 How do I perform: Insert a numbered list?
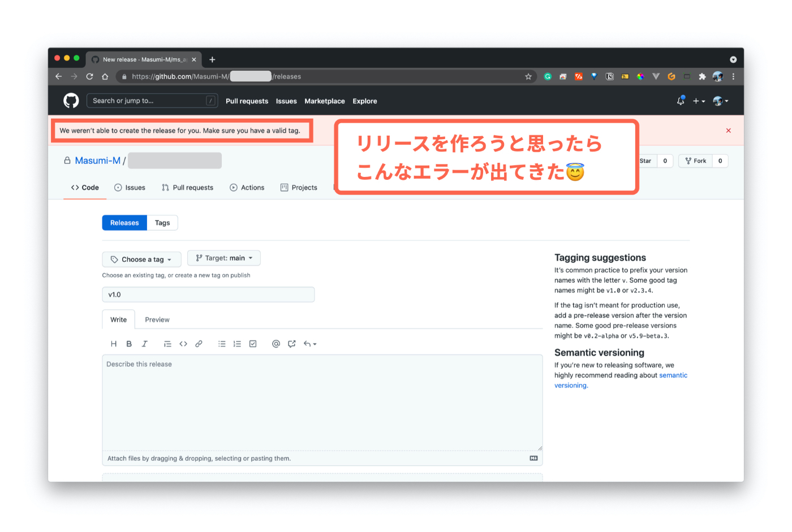pyautogui.click(x=237, y=344)
